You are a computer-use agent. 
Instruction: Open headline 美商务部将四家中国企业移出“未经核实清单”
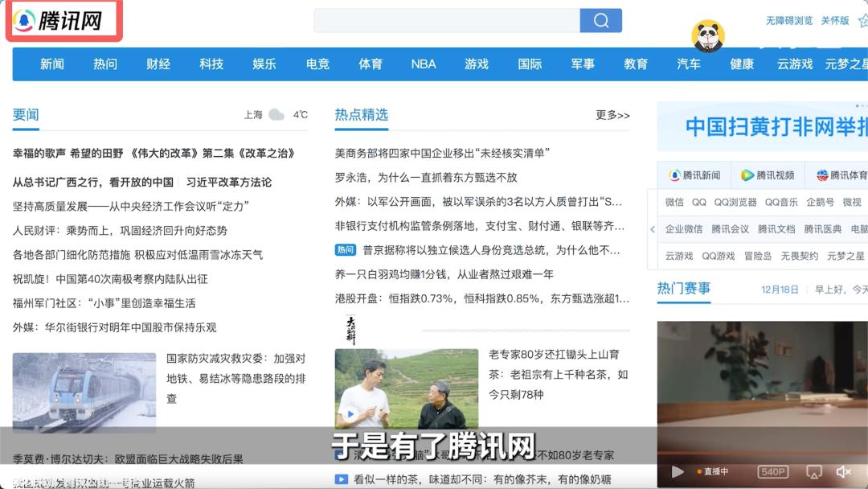pyautogui.click(x=442, y=153)
